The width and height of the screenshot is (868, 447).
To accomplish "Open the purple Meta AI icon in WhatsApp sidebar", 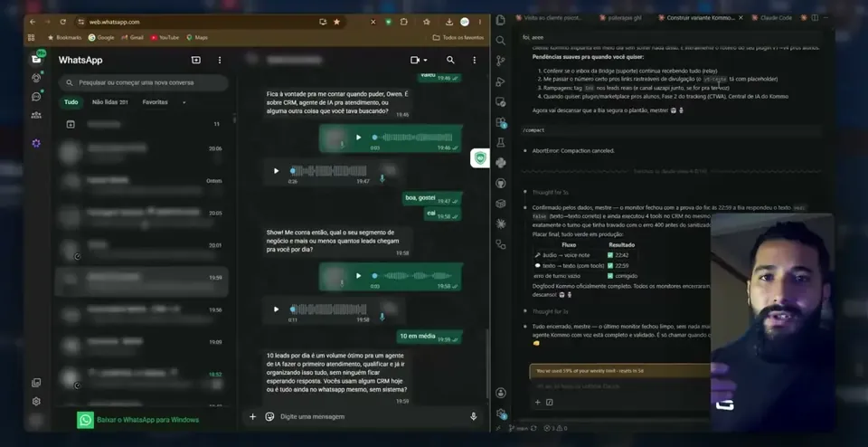I will click(x=36, y=144).
